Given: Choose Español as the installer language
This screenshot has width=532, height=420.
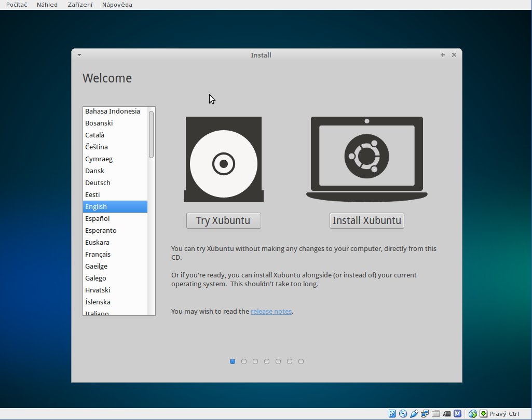Looking at the screenshot, I should pyautogui.click(x=115, y=218).
